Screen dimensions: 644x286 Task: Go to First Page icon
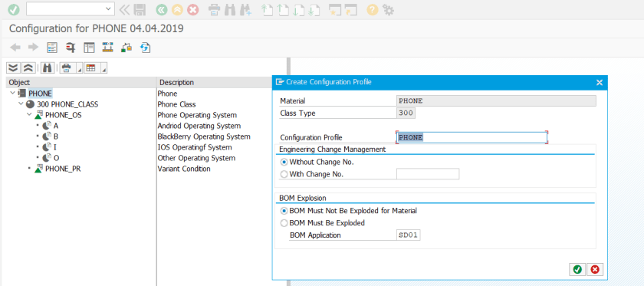tap(268, 9)
